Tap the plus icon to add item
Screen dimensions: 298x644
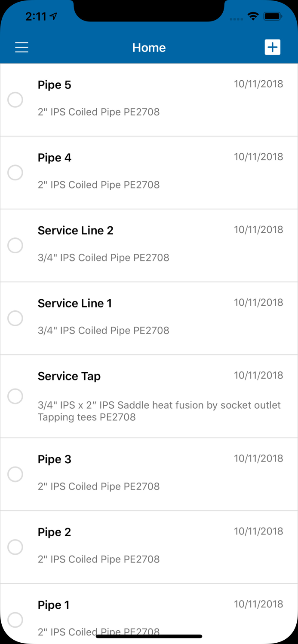coord(272,47)
